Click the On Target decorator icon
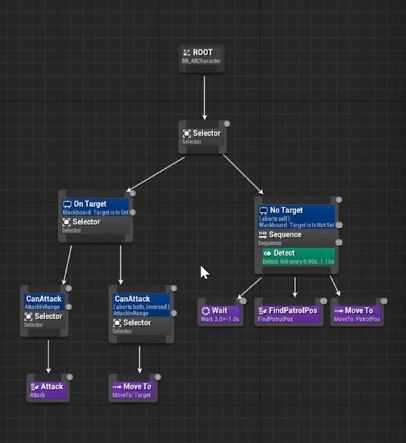 click(67, 204)
